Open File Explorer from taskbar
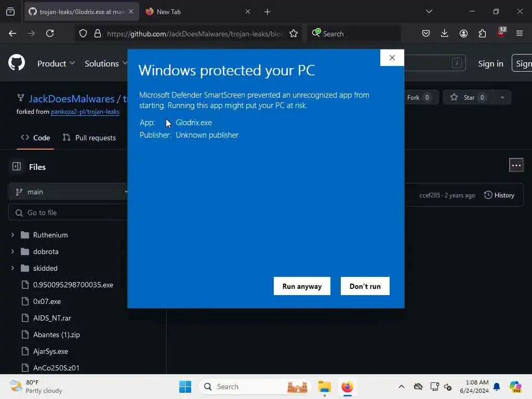 pos(324,387)
